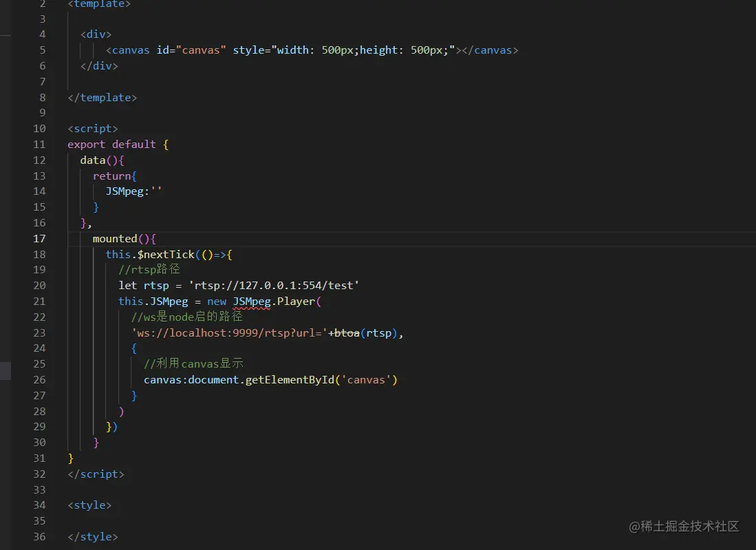The image size is (756, 550).
Task: Click line number 34 in the gutter
Action: (39, 505)
